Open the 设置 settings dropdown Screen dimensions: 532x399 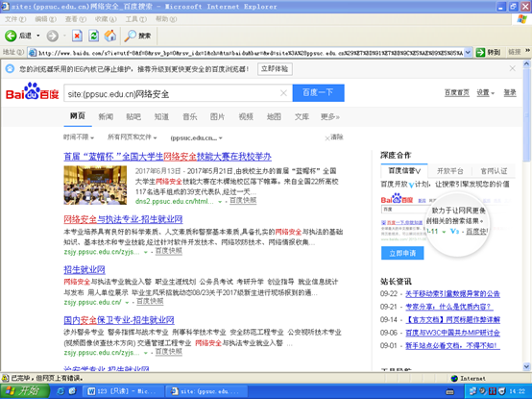(x=486, y=92)
